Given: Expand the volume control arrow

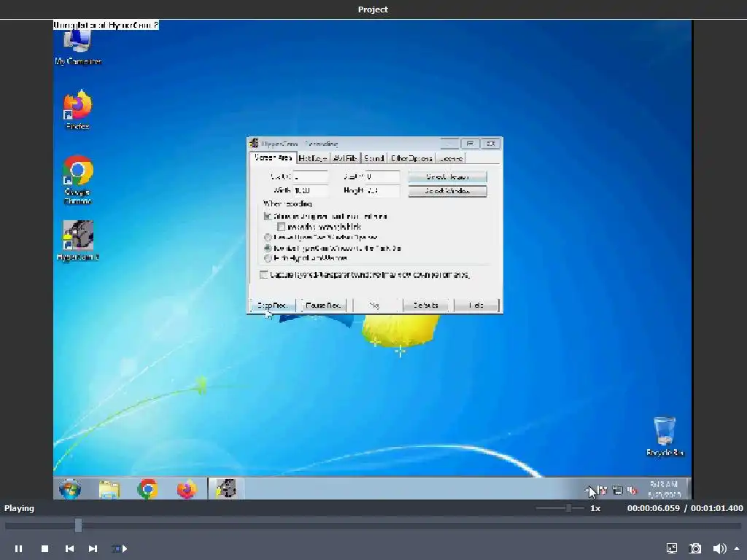Looking at the screenshot, I should click(x=737, y=548).
